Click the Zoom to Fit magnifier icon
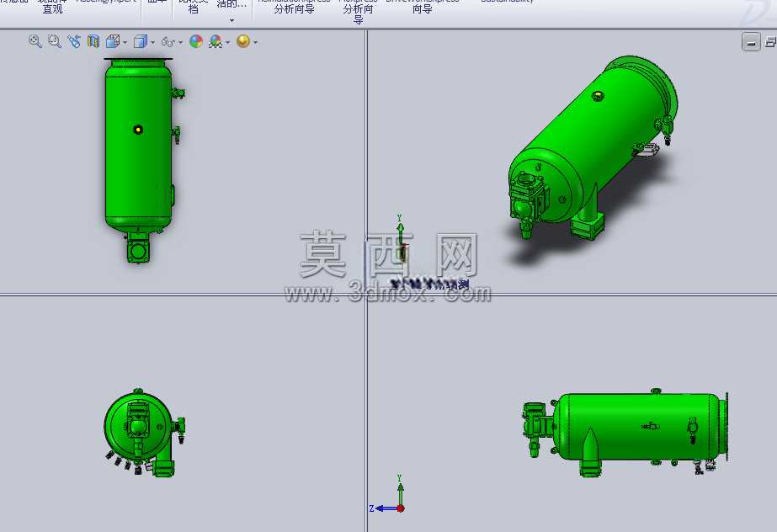Image resolution: width=777 pixels, height=532 pixels. (x=35, y=41)
